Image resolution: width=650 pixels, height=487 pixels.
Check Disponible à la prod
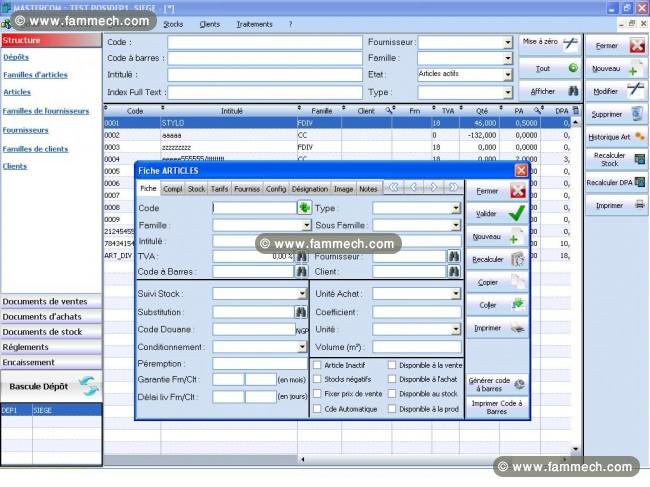tap(392, 409)
